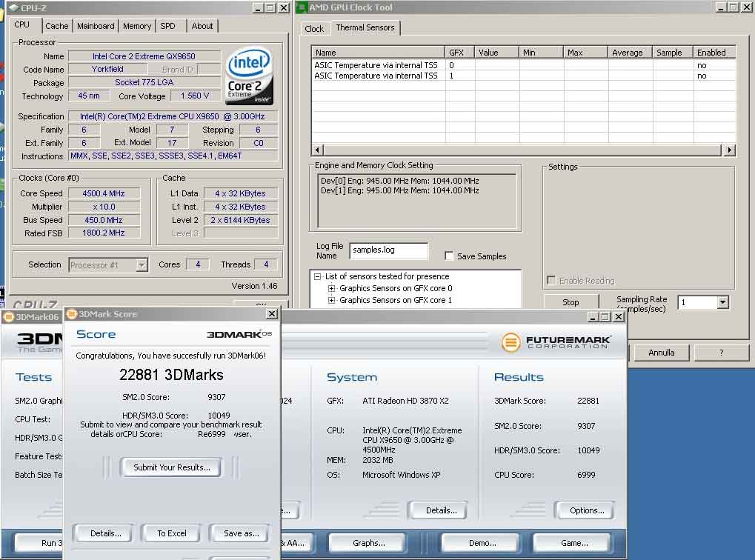The width and height of the screenshot is (755, 560).
Task: Open the Mainboard tab in CPU-Z
Action: pos(96,26)
